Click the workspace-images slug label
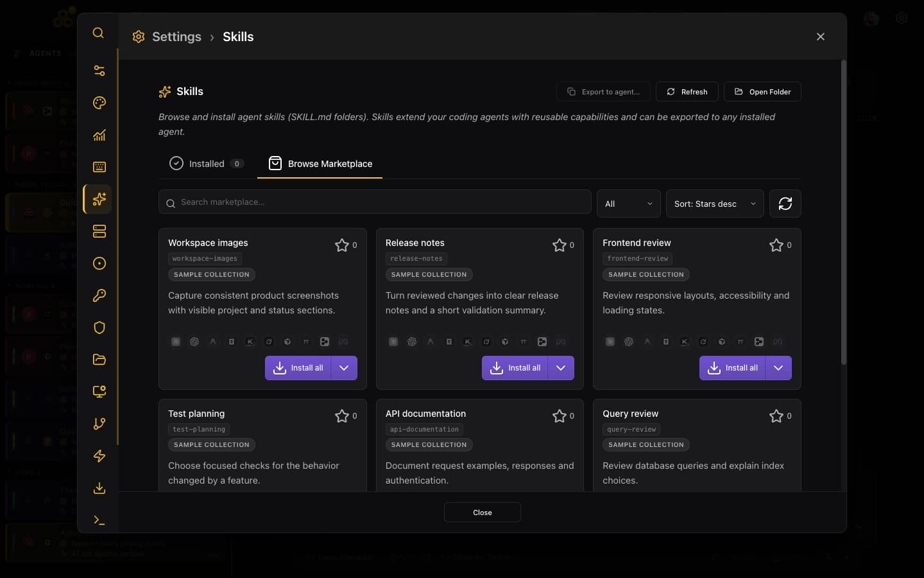This screenshot has width=924, height=578. point(205,258)
